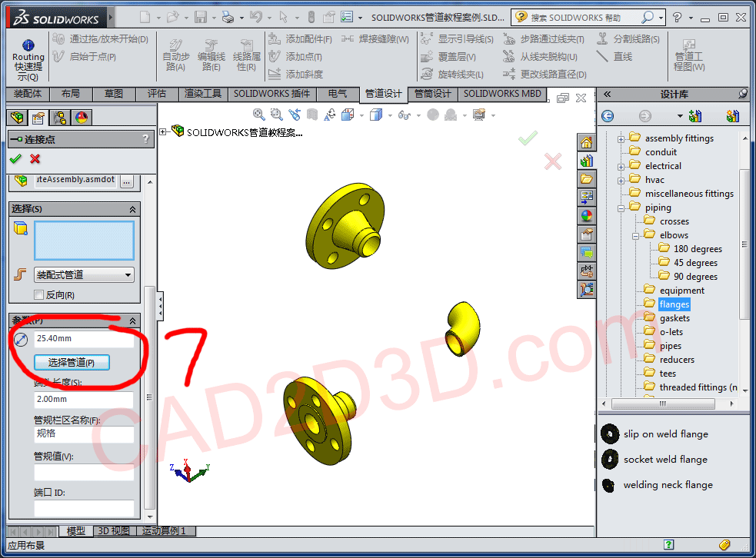Click browse button next to asmdot template
The width and height of the screenshot is (756, 558).
[127, 182]
